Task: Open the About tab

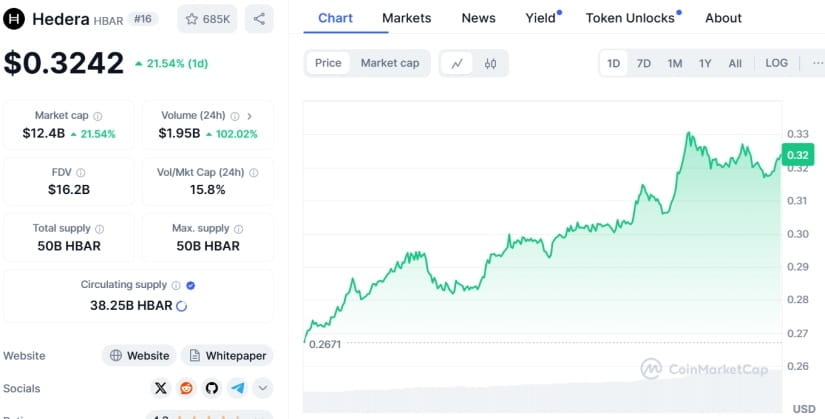Action: [x=723, y=18]
